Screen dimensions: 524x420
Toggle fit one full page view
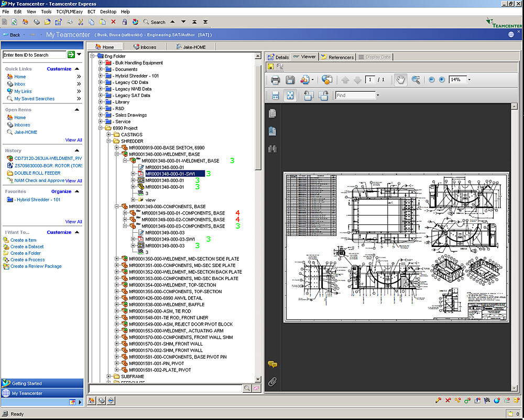(x=290, y=95)
